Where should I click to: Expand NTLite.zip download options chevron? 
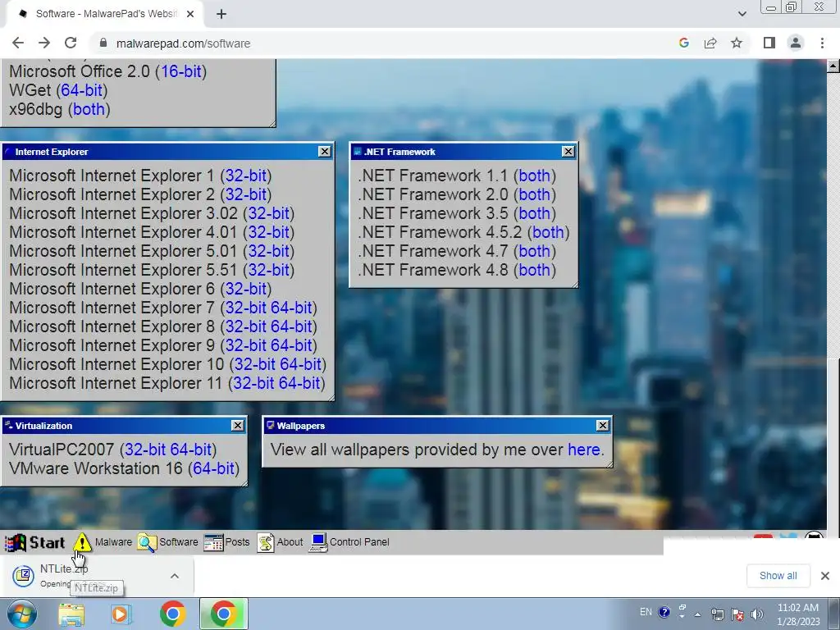pyautogui.click(x=175, y=576)
